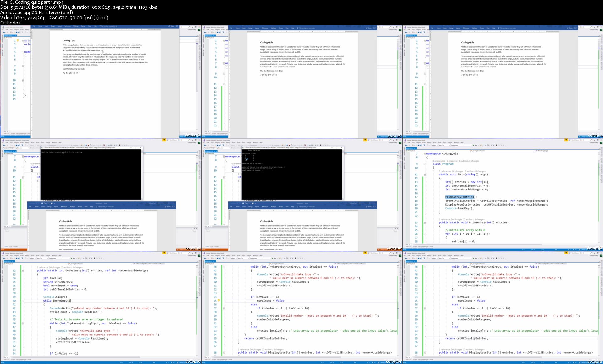Screen dimensions: 603x364
Task: Collapse namespace CodingQuiz block in the 00:03:48 frame
Action: pyautogui.click(x=425, y=154)
